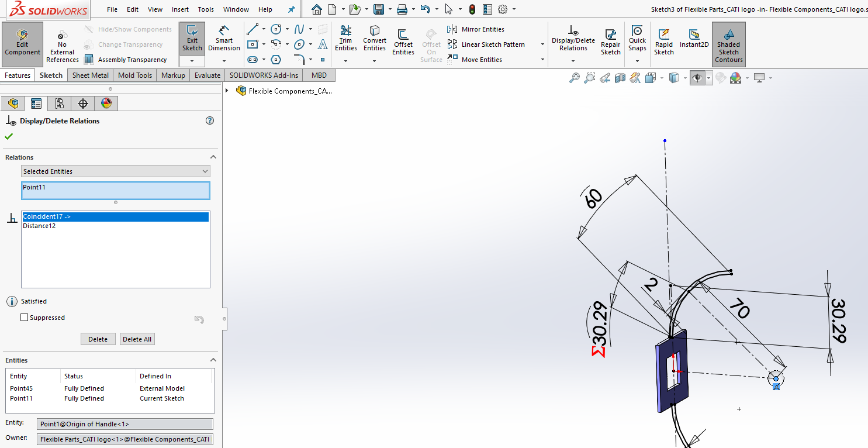The image size is (868, 448).
Task: Click the Save toolbar icon
Action: 378,9
